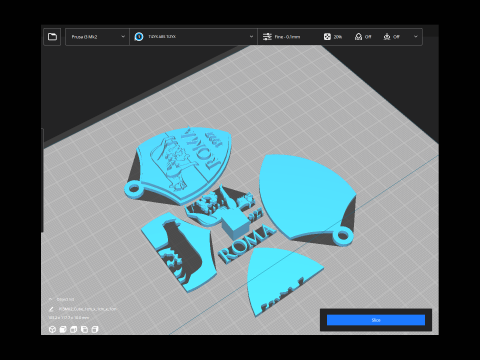Click the support status icon
Viewport: 480px width, 360px height.
pyautogui.click(x=358, y=37)
